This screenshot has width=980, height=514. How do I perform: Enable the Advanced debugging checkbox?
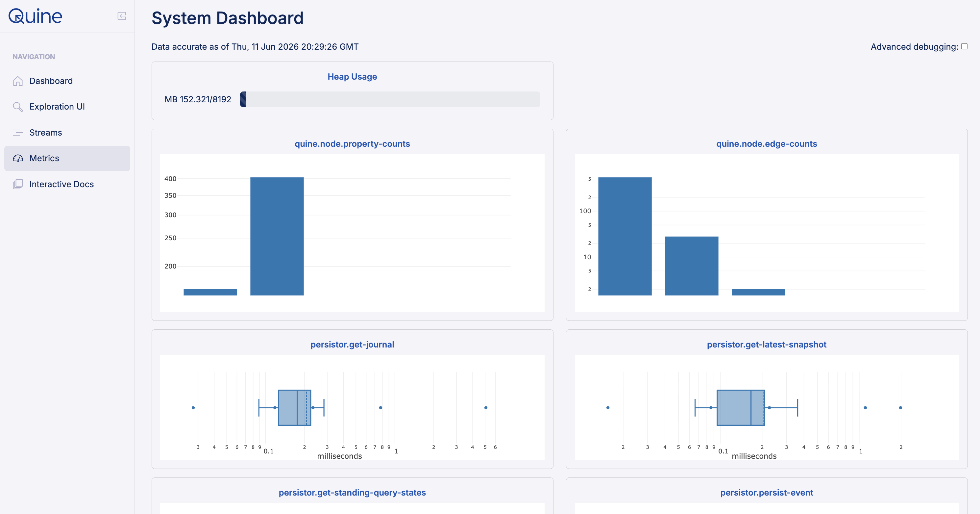[965, 46]
